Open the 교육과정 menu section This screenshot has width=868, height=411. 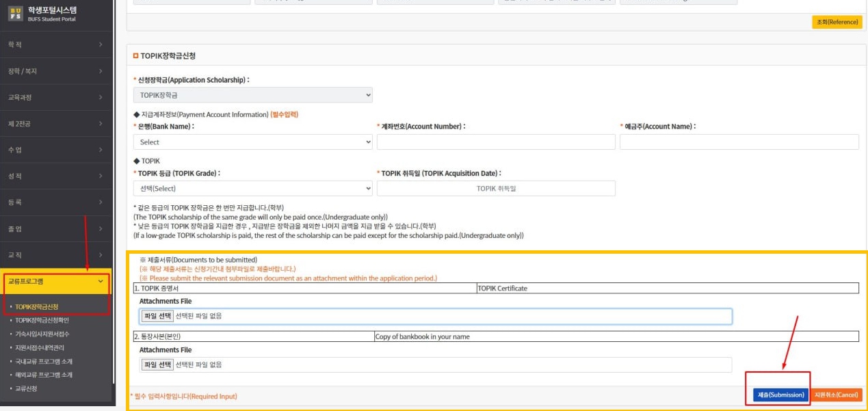pyautogui.click(x=55, y=97)
